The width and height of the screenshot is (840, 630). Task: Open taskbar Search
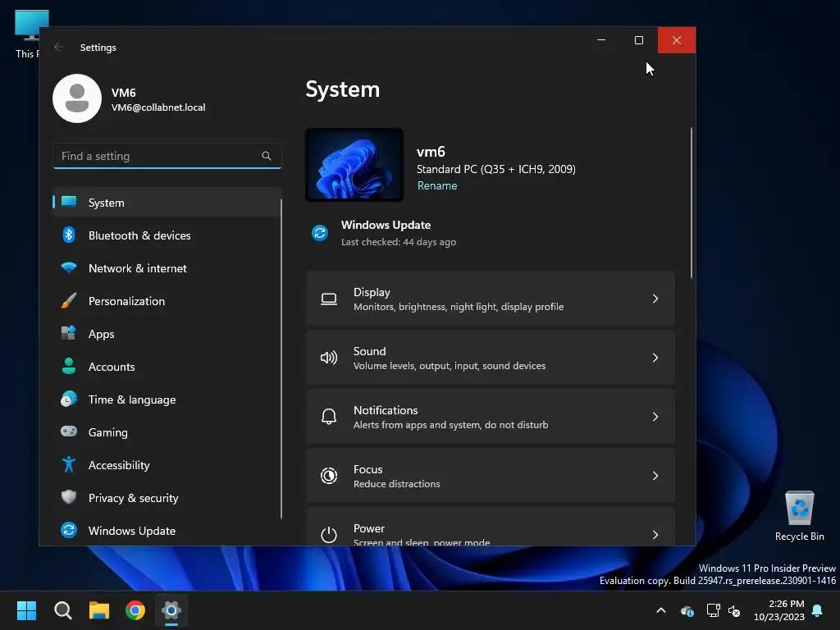62,610
